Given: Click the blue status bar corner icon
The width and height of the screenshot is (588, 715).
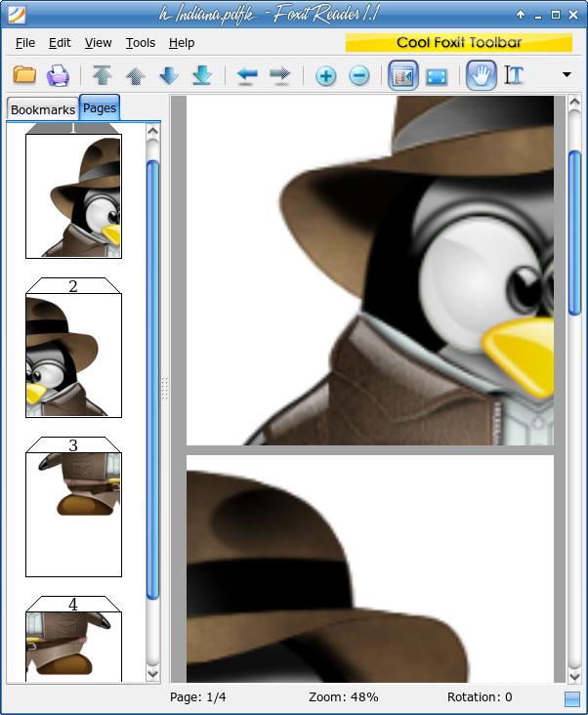Looking at the screenshot, I should pos(572,699).
